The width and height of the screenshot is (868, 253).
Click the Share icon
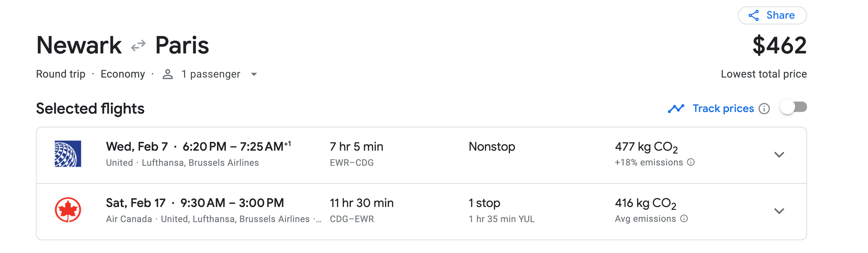pos(754,15)
